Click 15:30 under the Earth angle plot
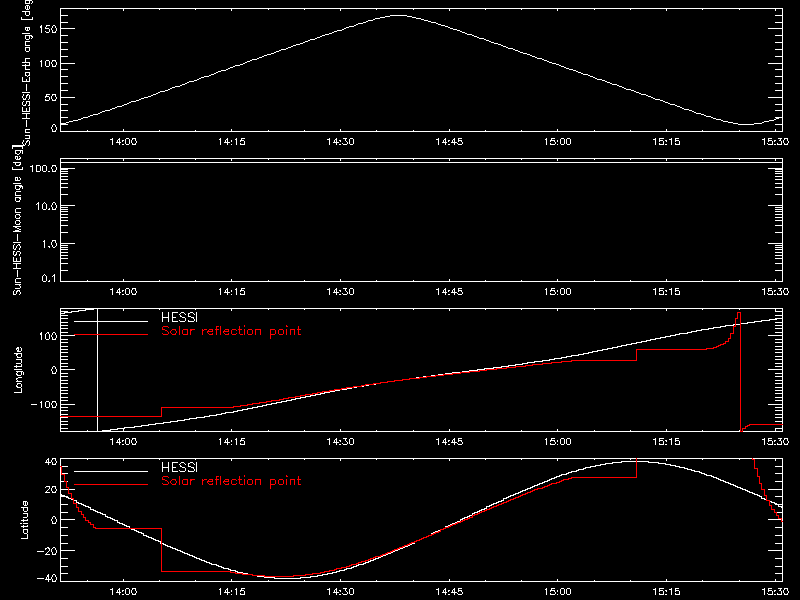The width and height of the screenshot is (800, 600). [x=775, y=142]
